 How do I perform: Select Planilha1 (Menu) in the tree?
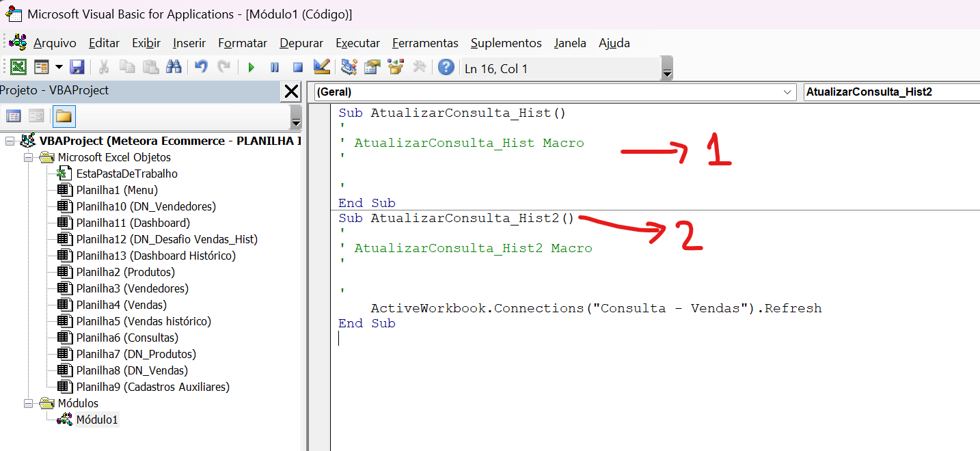tap(117, 190)
